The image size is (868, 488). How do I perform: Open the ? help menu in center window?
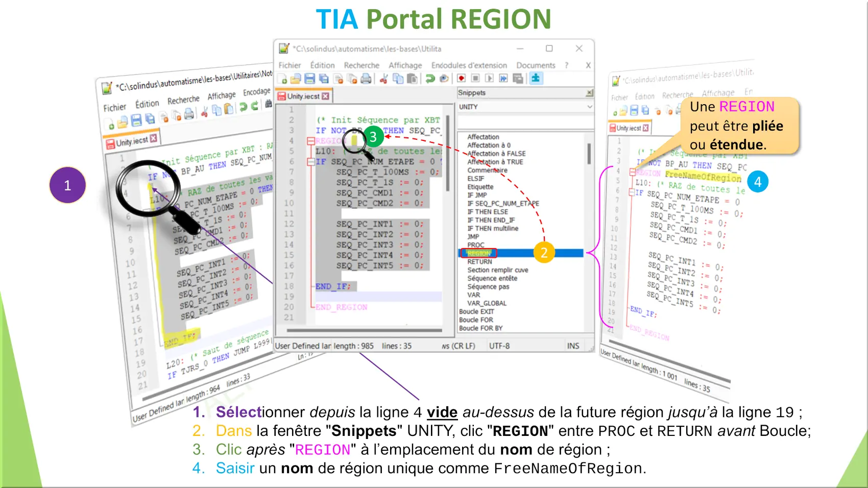[x=566, y=65]
